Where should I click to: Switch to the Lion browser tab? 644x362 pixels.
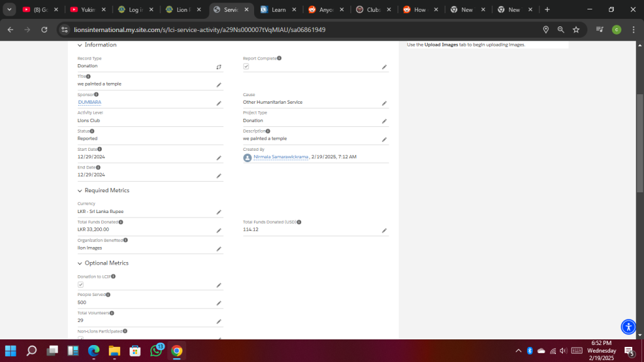[x=183, y=9]
